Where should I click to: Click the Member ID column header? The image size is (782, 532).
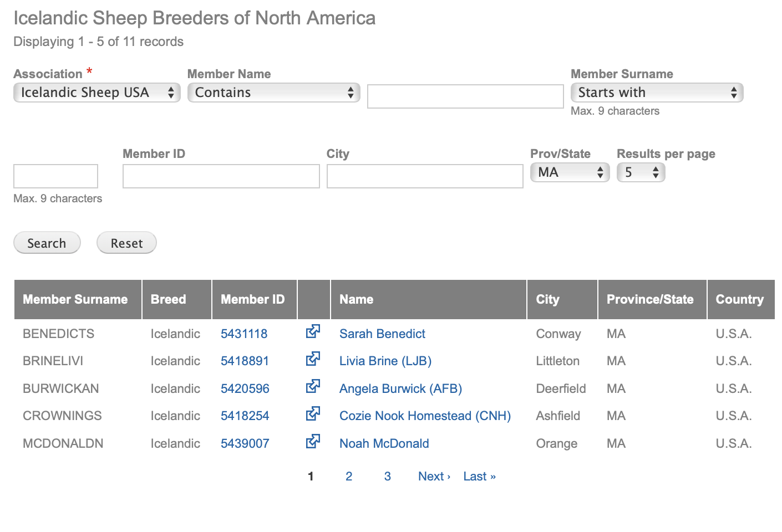(255, 299)
